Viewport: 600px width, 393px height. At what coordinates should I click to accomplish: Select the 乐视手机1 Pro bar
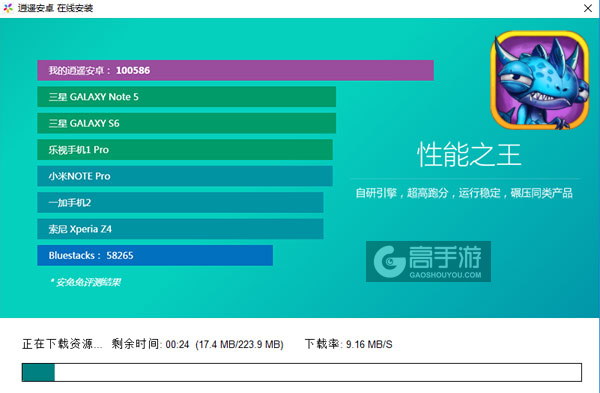point(185,150)
